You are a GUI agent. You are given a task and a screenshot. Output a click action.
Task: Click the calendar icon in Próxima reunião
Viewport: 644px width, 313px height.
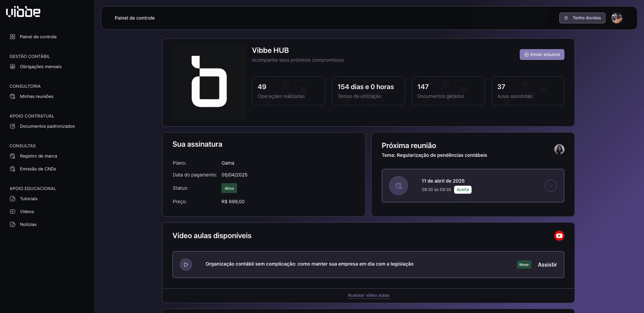point(399,186)
